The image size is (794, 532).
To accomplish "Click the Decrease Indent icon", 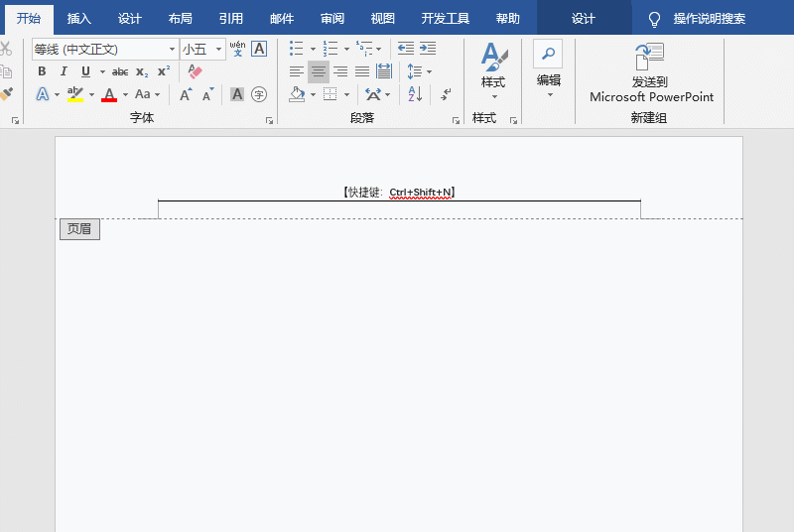I will point(406,49).
